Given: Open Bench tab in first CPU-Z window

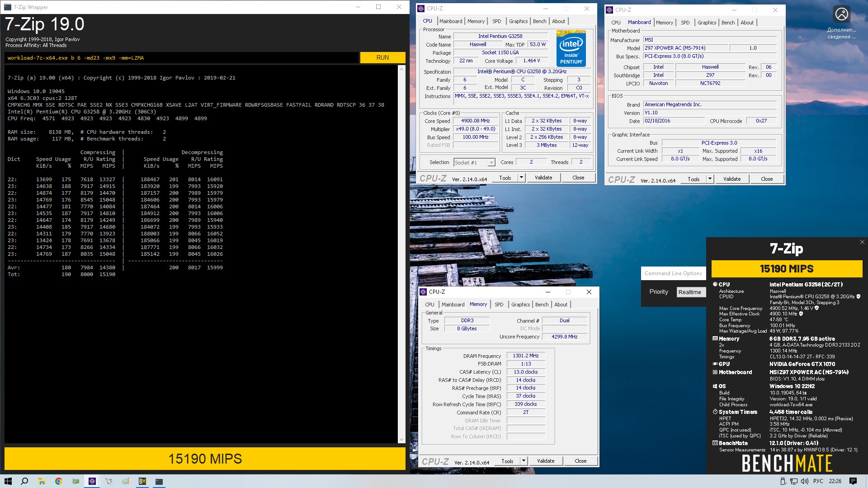Looking at the screenshot, I should (539, 21).
